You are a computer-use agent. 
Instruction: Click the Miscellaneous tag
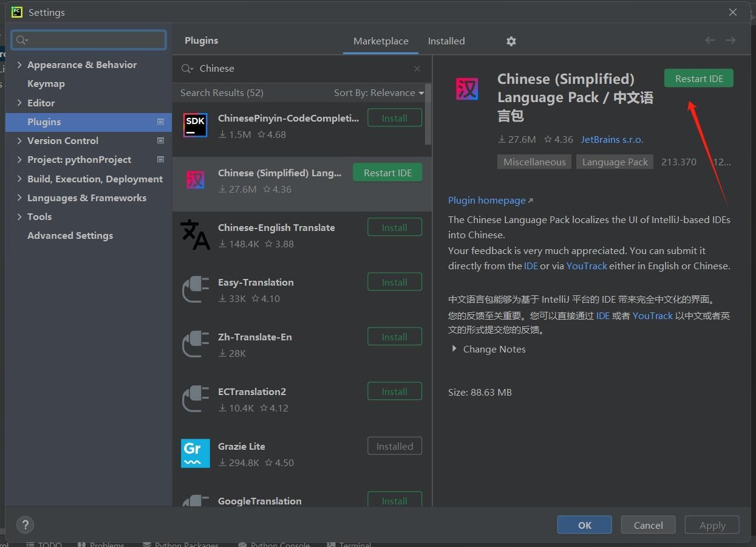click(534, 162)
